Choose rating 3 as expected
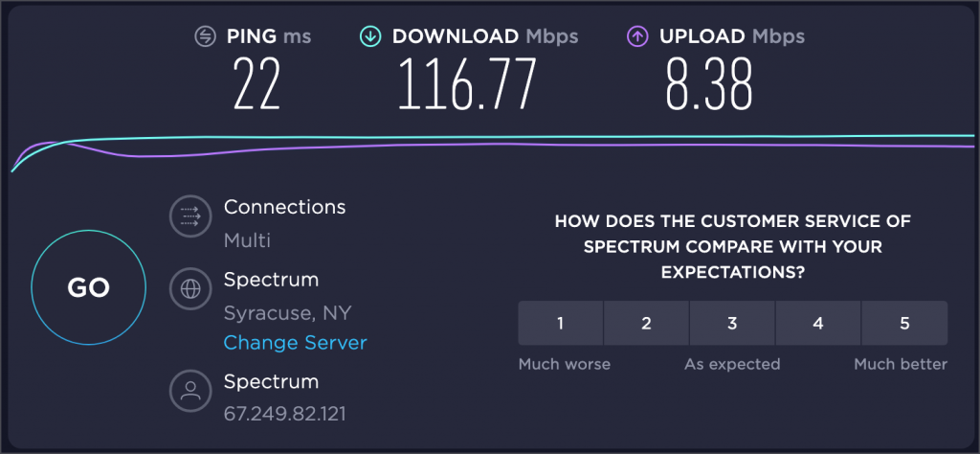The width and height of the screenshot is (980, 454). pyautogui.click(x=732, y=324)
